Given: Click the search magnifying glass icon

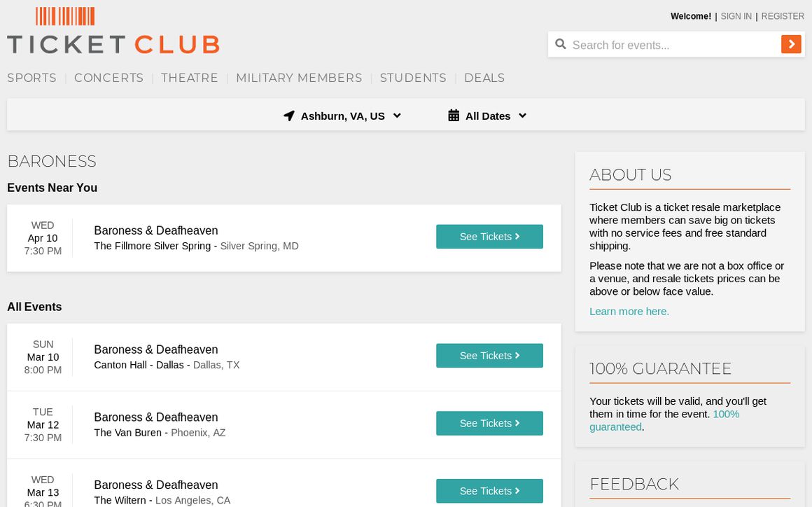Looking at the screenshot, I should click(561, 44).
